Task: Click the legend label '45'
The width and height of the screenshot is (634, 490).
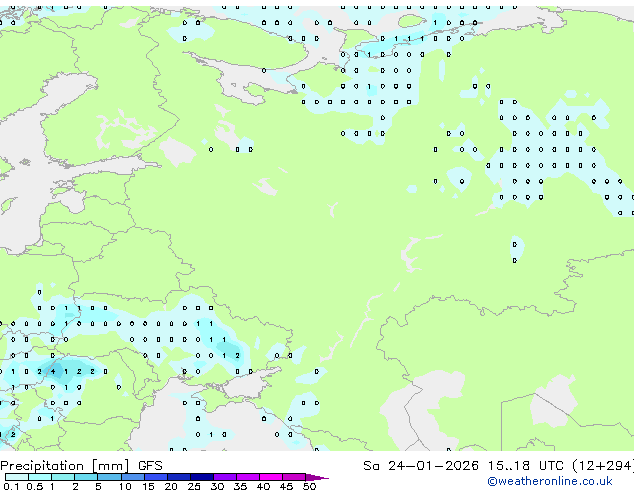Action: tap(286, 486)
